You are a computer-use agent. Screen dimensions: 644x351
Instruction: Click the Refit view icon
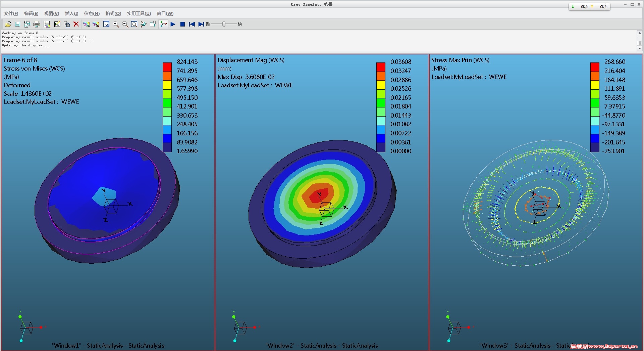[134, 24]
